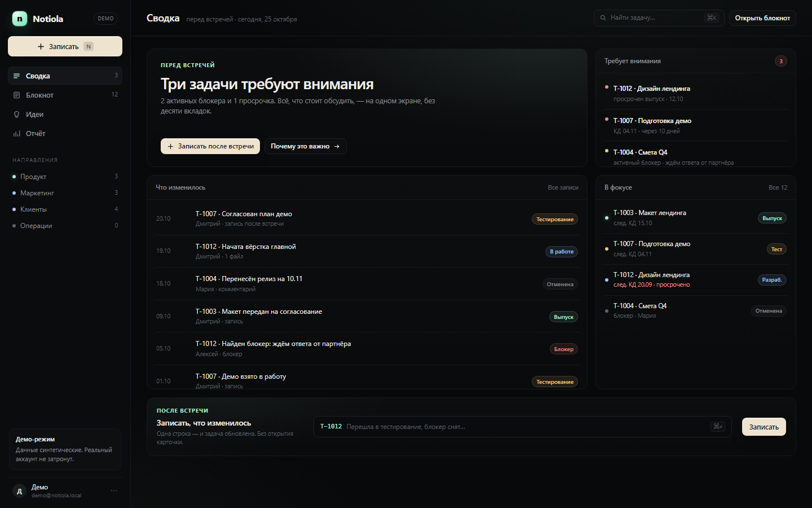Open entry T-1007 Согласован план демо
812x508 pixels.
click(367, 218)
